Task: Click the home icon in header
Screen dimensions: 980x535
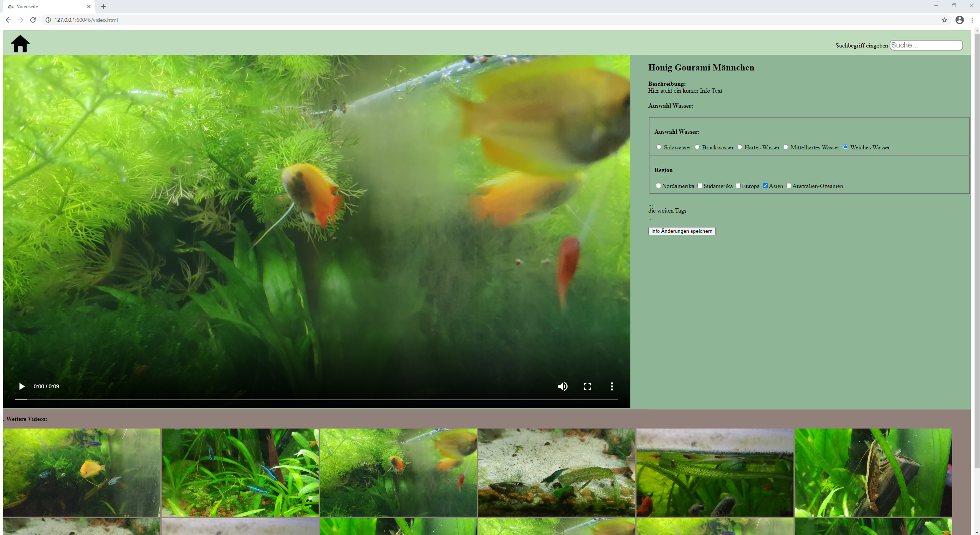Action: click(x=20, y=44)
